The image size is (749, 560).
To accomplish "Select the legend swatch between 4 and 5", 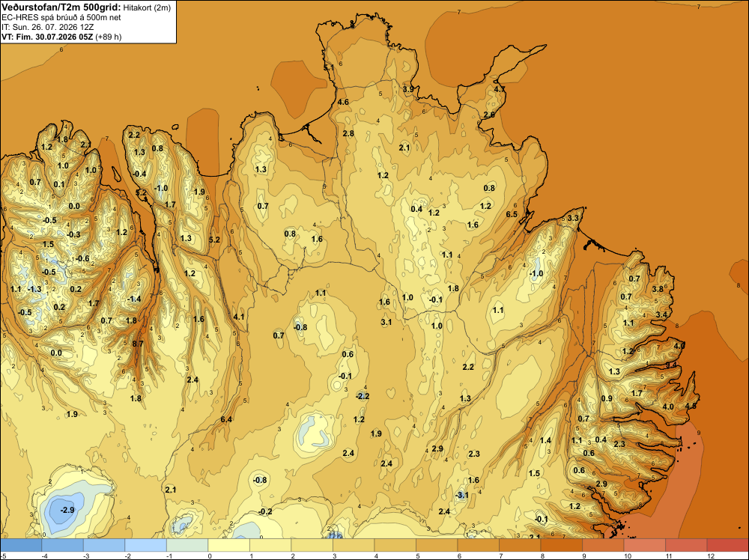I will [395, 545].
